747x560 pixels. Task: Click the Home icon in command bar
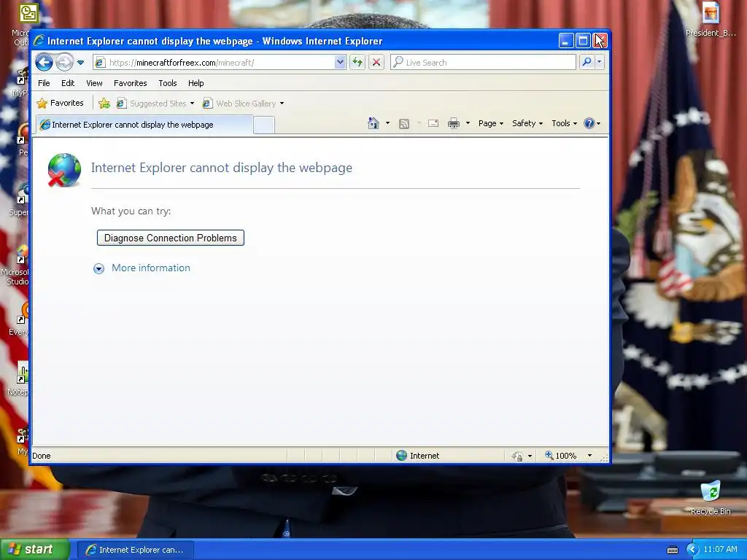(x=373, y=123)
